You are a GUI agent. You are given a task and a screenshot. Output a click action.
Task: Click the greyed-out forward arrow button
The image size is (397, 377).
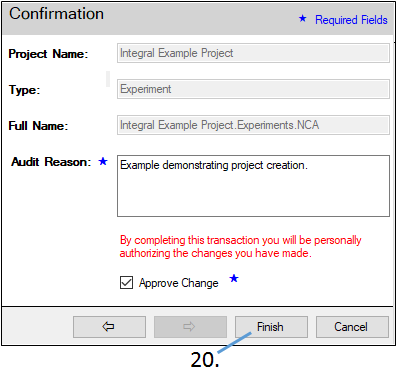[x=190, y=327]
